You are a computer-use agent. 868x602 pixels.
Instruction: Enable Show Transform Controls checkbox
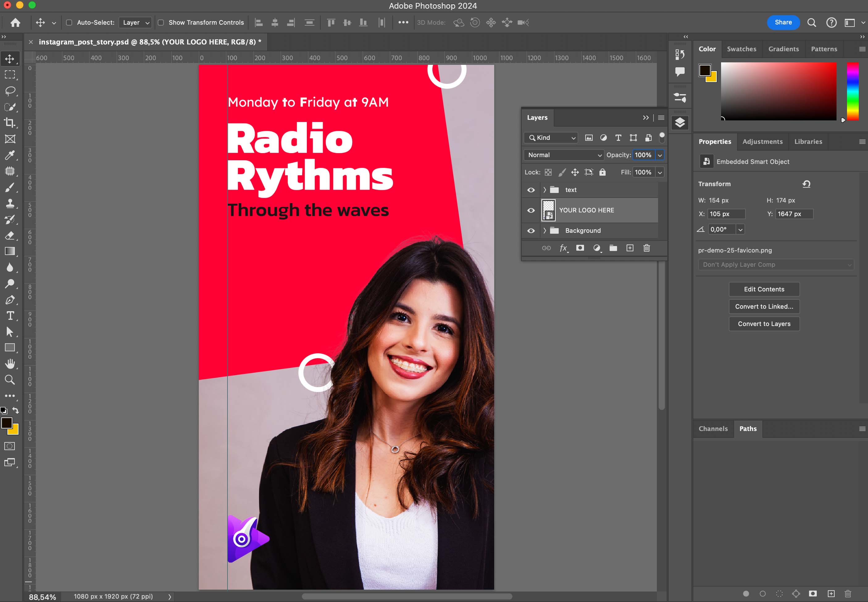161,23
